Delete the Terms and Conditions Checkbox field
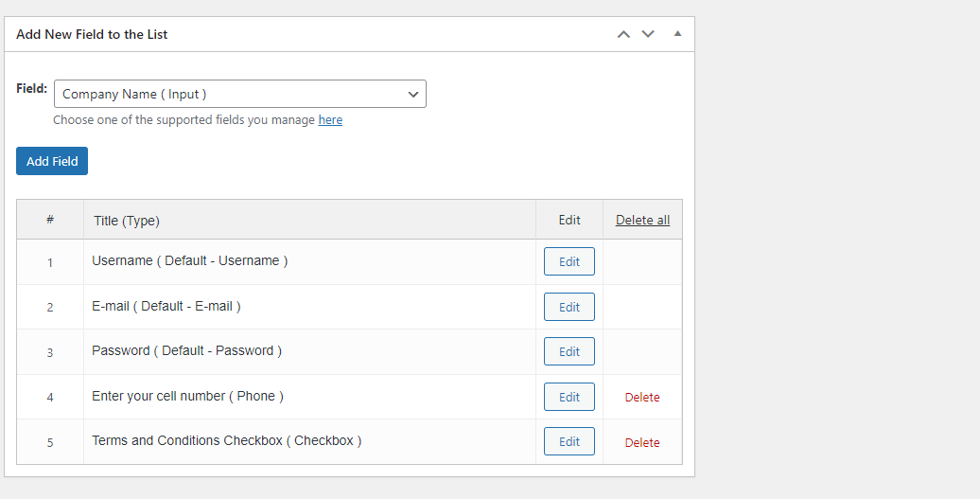Viewport: 980px width, 499px height. pos(642,442)
